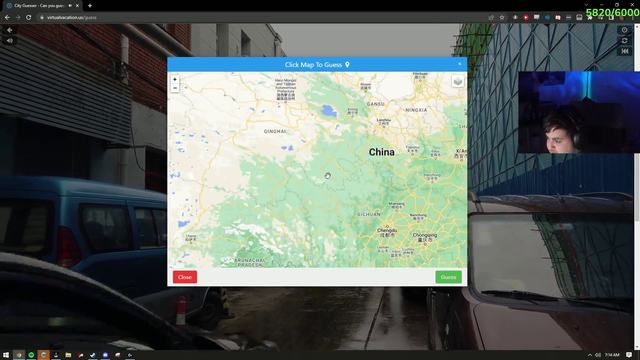Open the tab search chevron
This screenshot has width=640, height=360.
(x=586, y=5)
